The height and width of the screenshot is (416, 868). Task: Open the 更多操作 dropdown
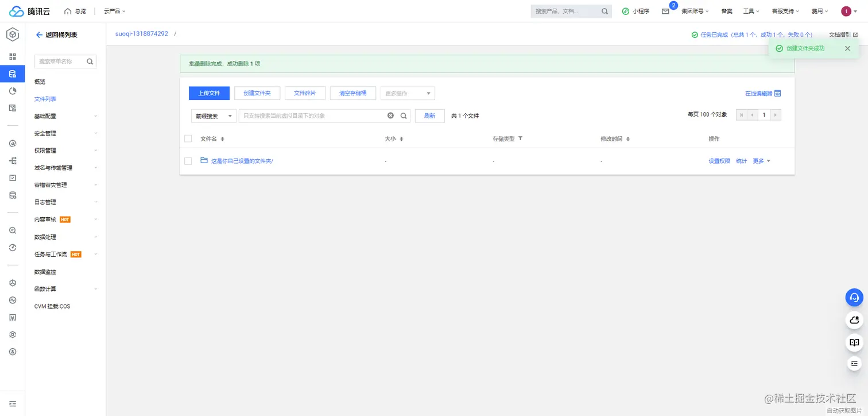click(408, 93)
